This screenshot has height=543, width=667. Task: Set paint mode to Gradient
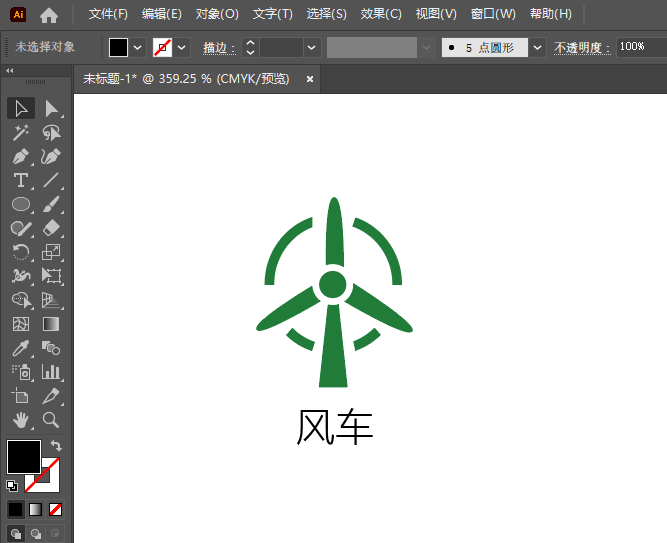(35, 509)
